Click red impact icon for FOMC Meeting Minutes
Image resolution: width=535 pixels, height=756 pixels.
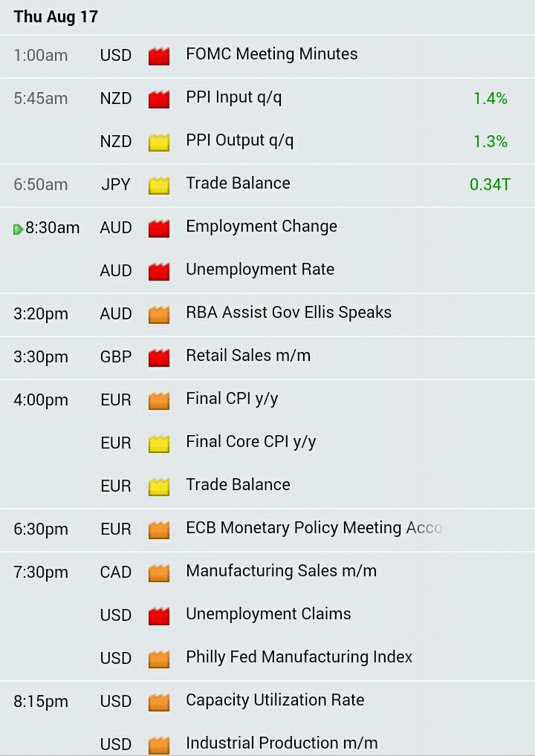click(159, 56)
